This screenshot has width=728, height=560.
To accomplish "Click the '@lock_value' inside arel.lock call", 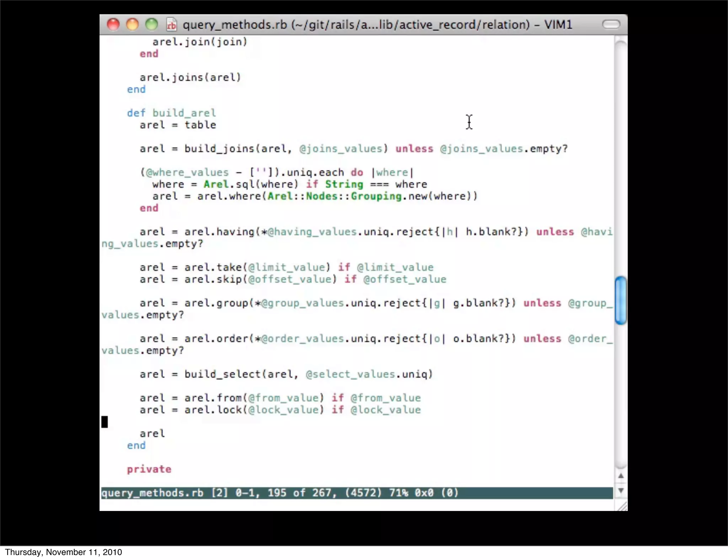I will [x=283, y=410].
